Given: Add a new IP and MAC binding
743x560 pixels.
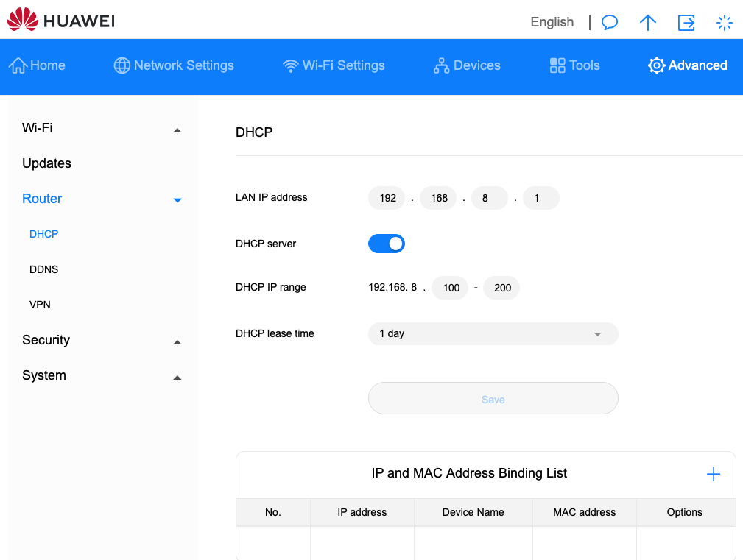Looking at the screenshot, I should click(713, 474).
